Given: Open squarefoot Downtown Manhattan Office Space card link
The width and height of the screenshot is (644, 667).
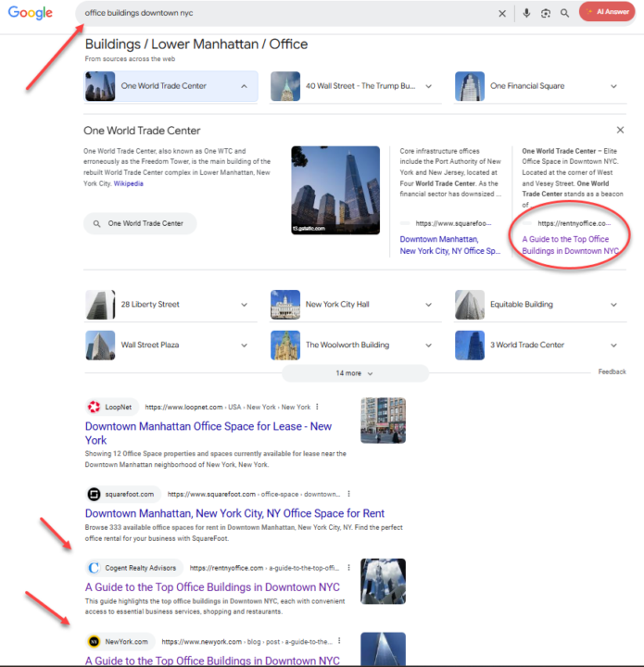Looking at the screenshot, I should (450, 245).
